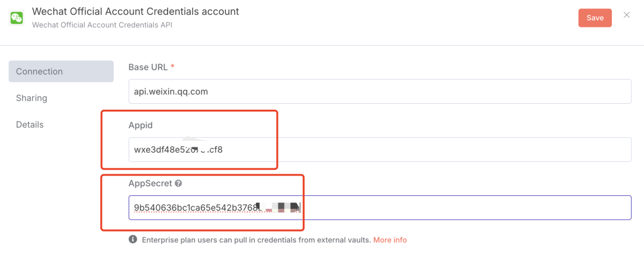Viewport: 644px width, 262px height.
Task: Click the WeChat logo icon
Action: (17, 18)
